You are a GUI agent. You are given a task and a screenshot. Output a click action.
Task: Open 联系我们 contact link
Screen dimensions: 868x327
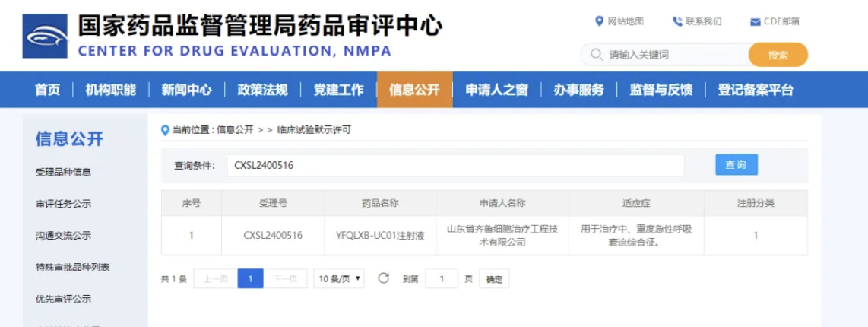pos(697,21)
